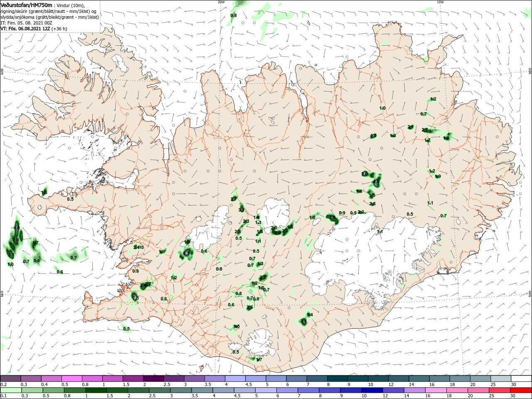The height and width of the screenshot is (399, 532).
Task: Click the 'VT: Fös. 06.08.2021 12Z' valid time
Action: coord(25,29)
